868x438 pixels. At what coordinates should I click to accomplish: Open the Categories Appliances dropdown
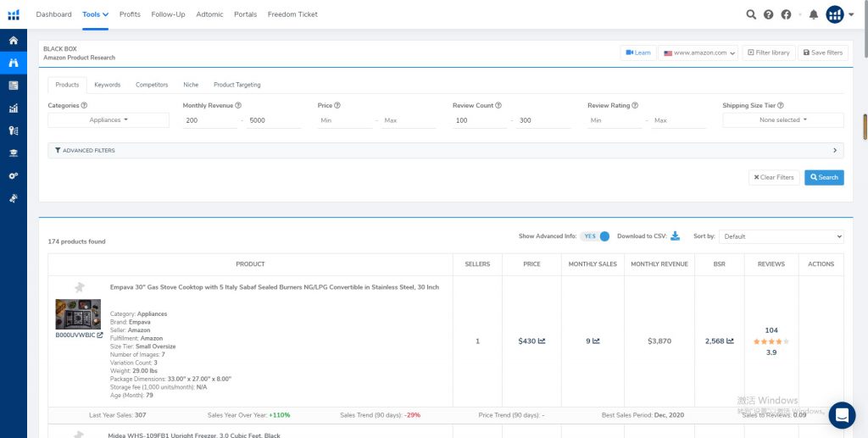coord(108,120)
